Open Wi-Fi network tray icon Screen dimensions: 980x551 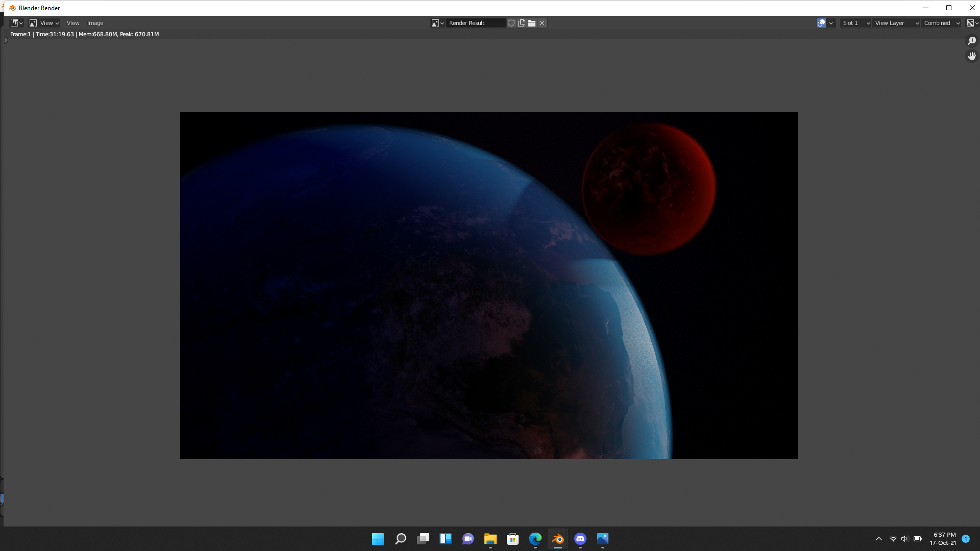click(893, 539)
